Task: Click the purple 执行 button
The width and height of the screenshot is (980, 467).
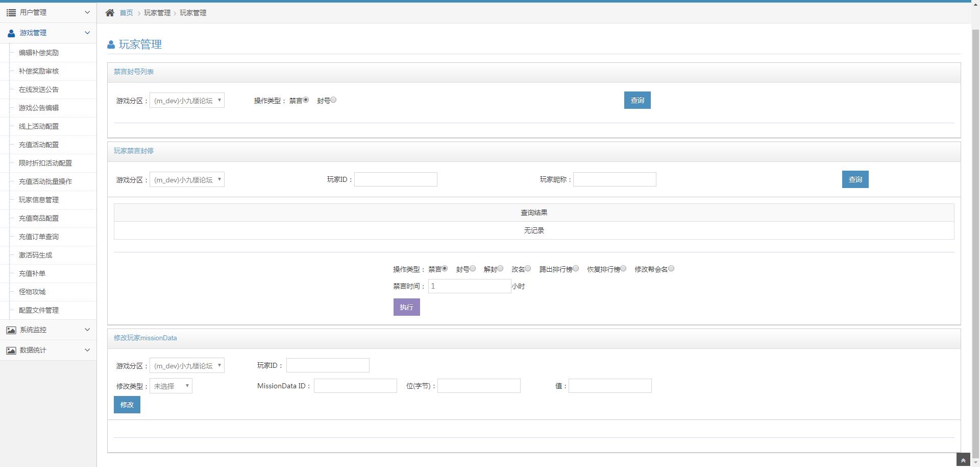Action: point(406,307)
